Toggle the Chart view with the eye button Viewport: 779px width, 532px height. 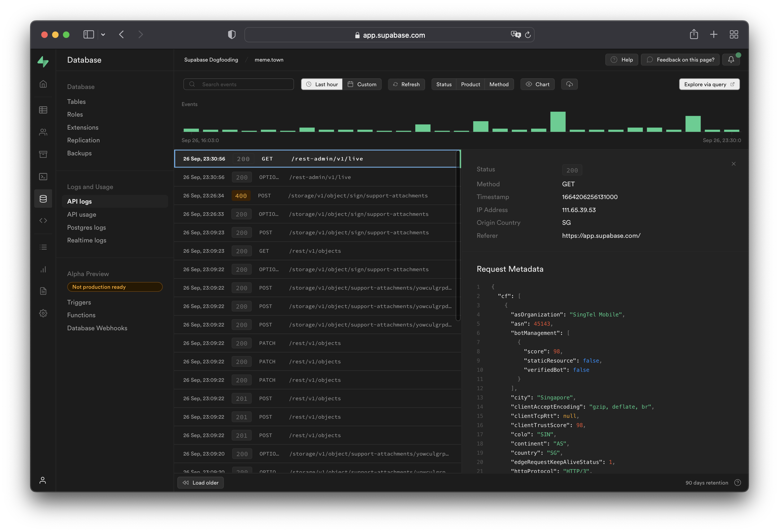pos(537,84)
